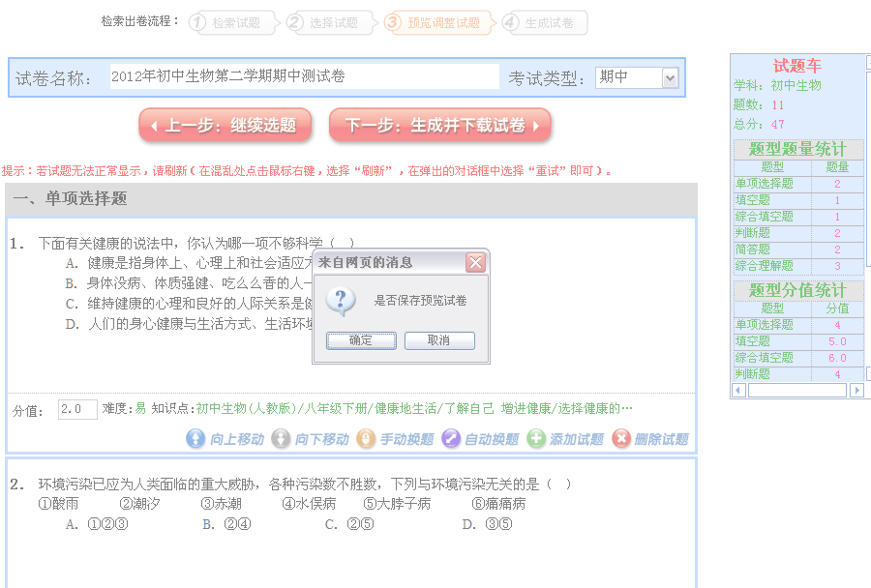
Task: Click the 向上移动 link
Action: [x=237, y=439]
